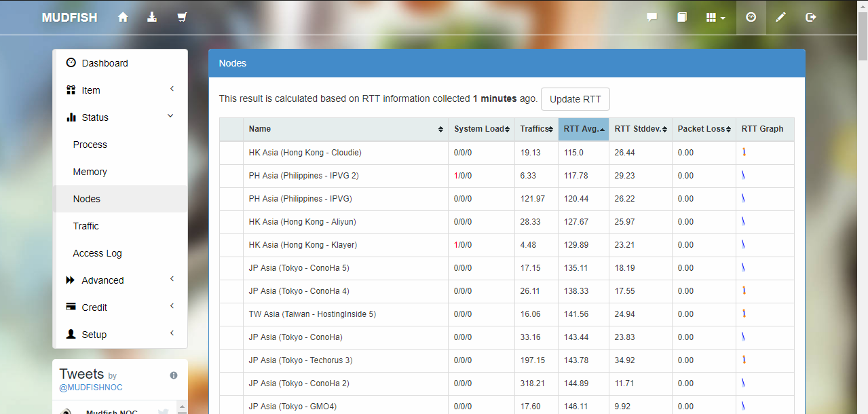
Task: Open RTT graph for Tokyo ConoHa 2
Action: pyautogui.click(x=744, y=383)
